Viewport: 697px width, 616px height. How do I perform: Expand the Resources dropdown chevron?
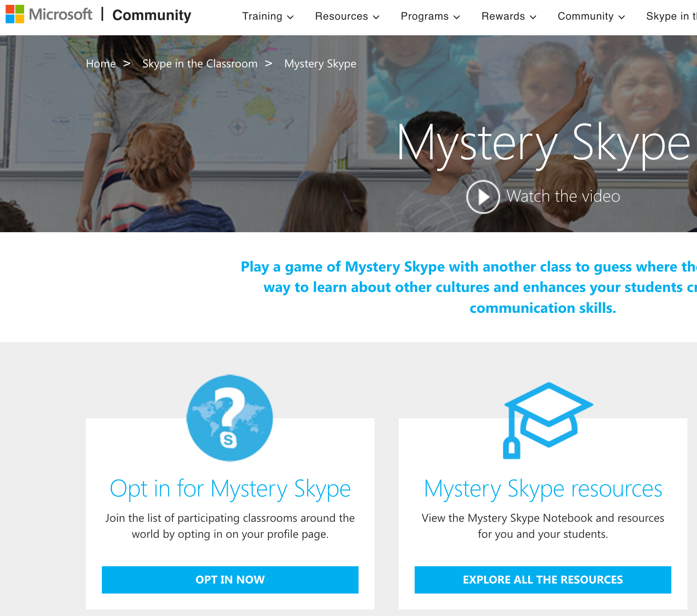click(376, 17)
